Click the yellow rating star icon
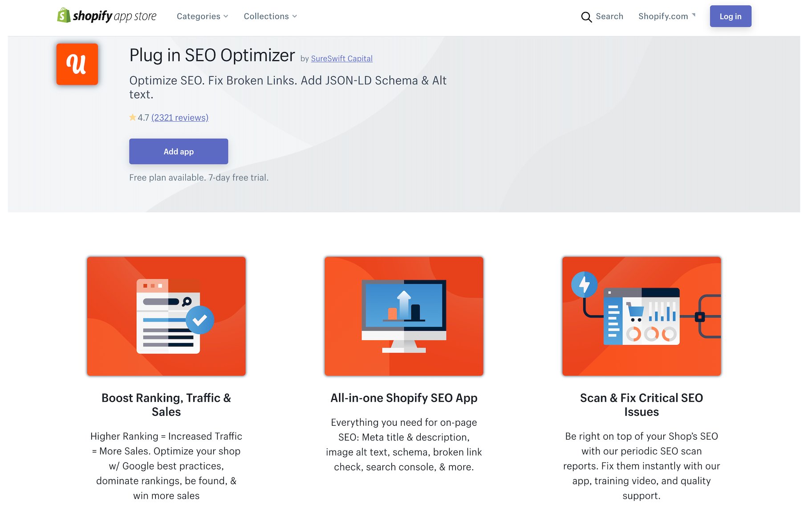This screenshot has height=509, width=812. click(133, 118)
